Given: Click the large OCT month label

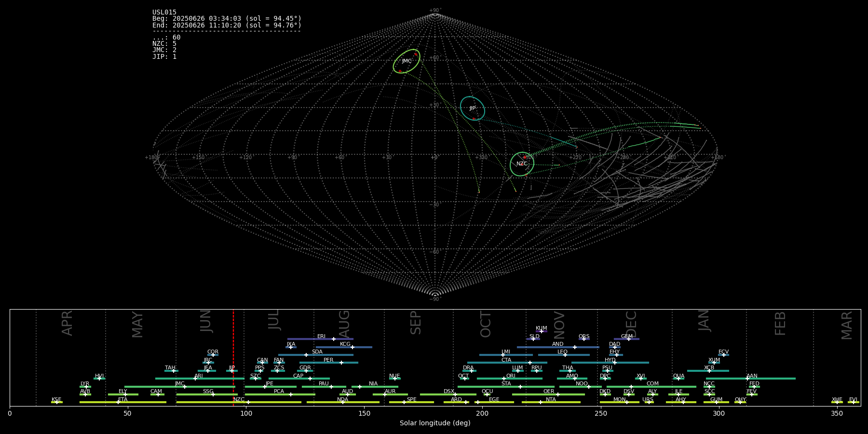Looking at the screenshot, I should click(486, 324).
